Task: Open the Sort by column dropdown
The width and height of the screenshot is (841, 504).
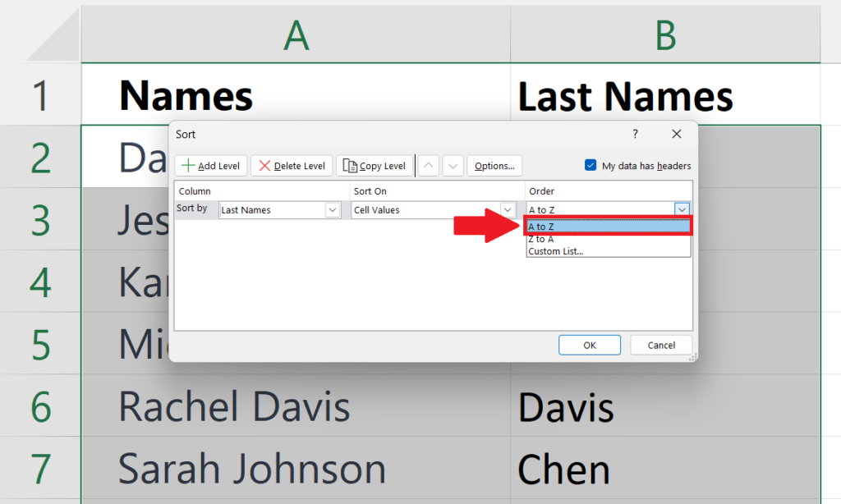Action: point(332,209)
